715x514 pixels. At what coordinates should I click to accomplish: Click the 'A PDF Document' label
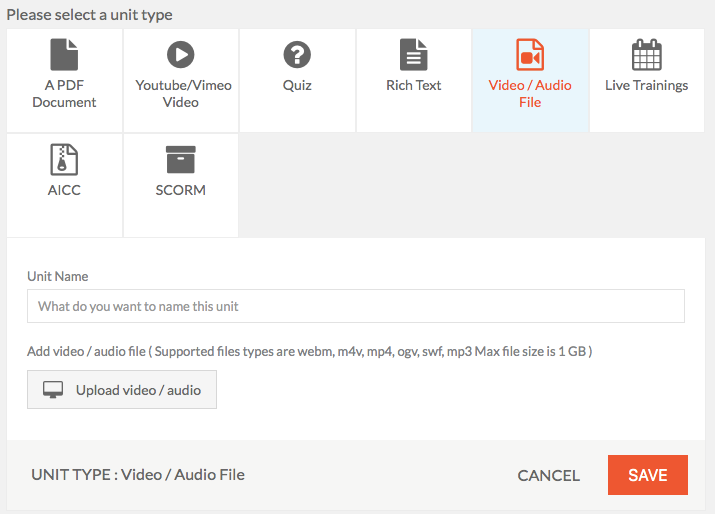pyautogui.click(x=64, y=93)
